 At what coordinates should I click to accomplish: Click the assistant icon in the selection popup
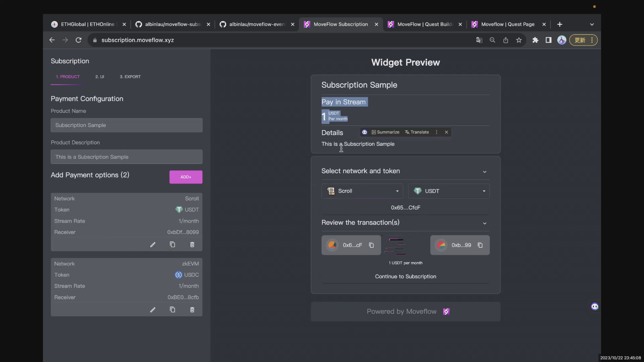coord(365,132)
